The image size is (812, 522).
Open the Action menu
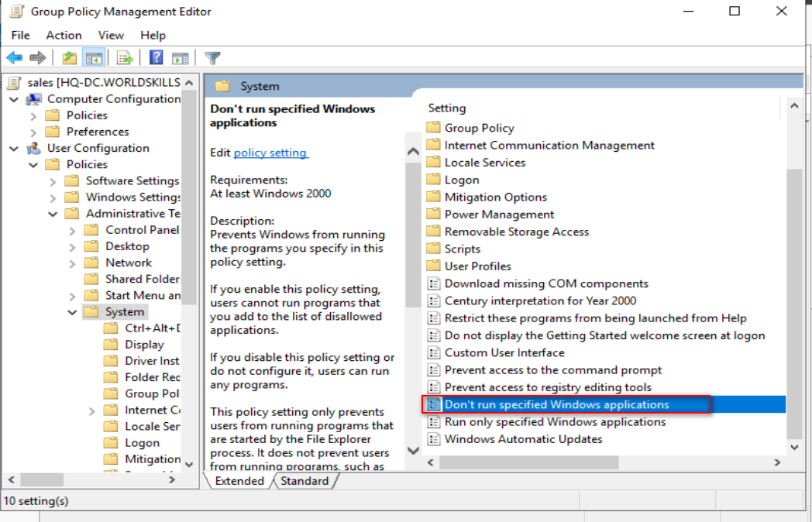[64, 35]
